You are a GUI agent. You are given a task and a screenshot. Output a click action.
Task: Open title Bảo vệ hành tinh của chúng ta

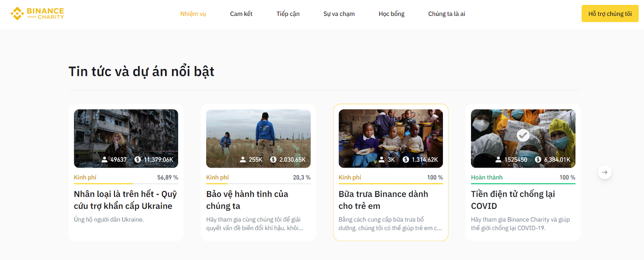(x=247, y=200)
